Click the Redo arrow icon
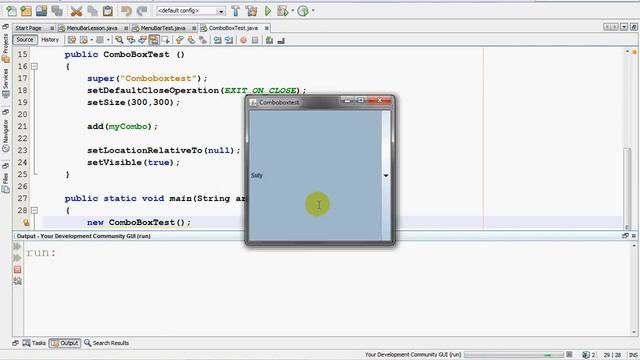 point(142,11)
